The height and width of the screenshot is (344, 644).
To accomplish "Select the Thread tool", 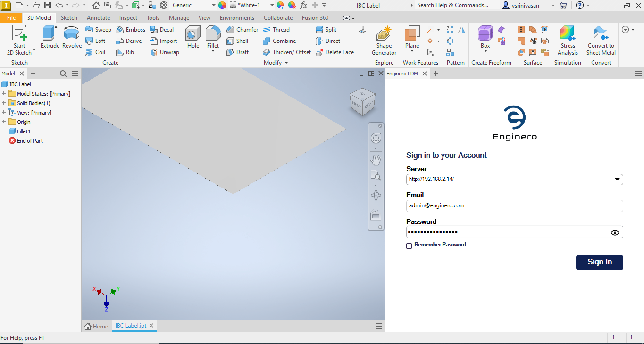I will point(276,30).
